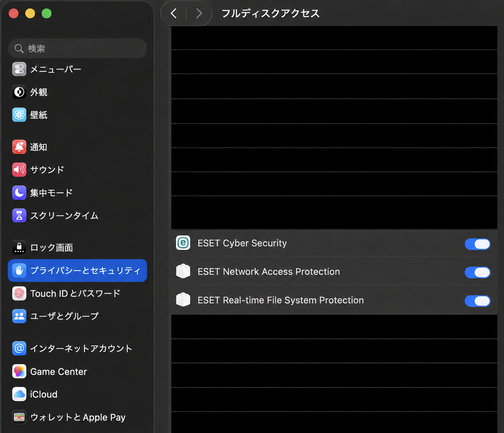Go back with the left chevron button
The width and height of the screenshot is (504, 433).
pos(174,13)
